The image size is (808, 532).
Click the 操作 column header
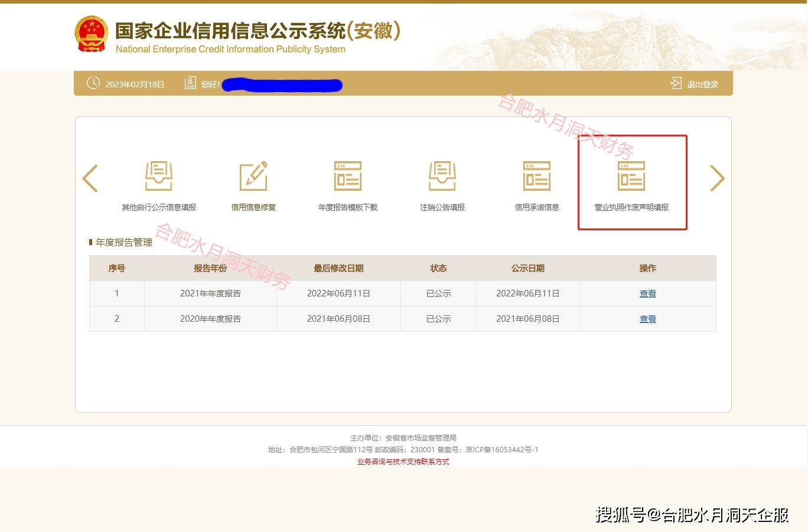(647, 267)
